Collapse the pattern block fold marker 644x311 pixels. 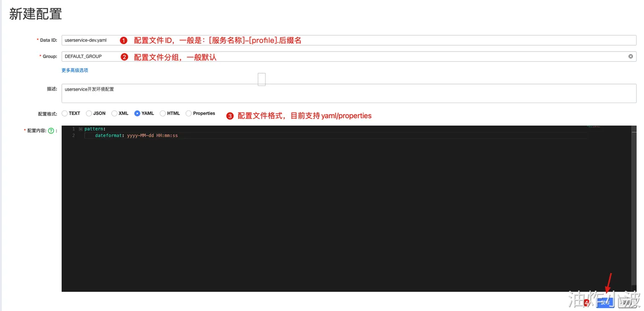[x=80, y=129]
